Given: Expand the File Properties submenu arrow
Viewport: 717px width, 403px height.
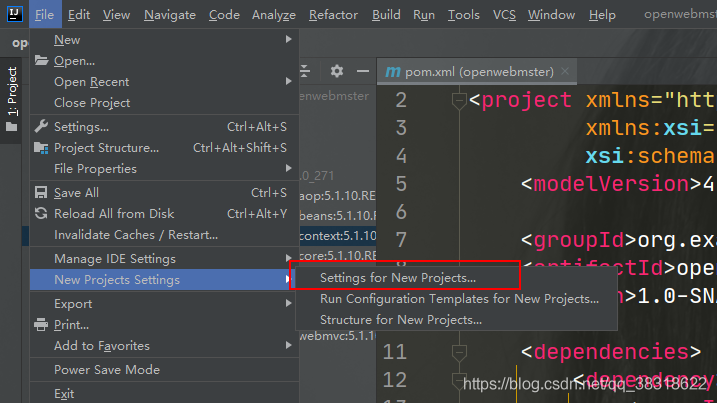Looking at the screenshot, I should (x=289, y=168).
